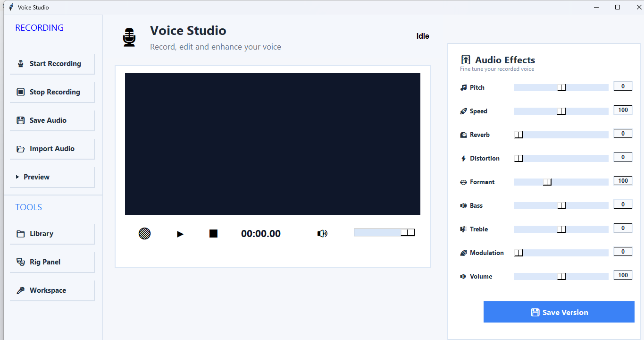644x340 pixels.
Task: Click the Modulation slider
Action: pos(561,253)
